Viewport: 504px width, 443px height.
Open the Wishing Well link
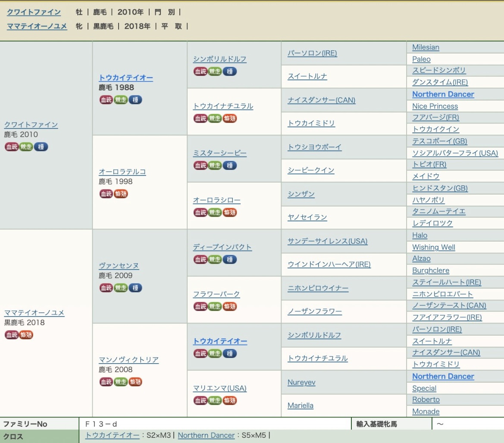coord(434,247)
